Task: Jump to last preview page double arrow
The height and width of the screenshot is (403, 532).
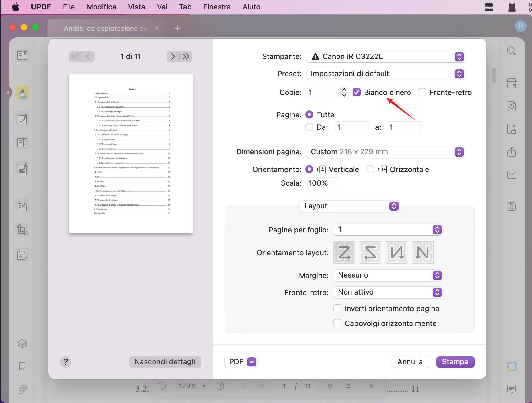Action: coord(186,56)
